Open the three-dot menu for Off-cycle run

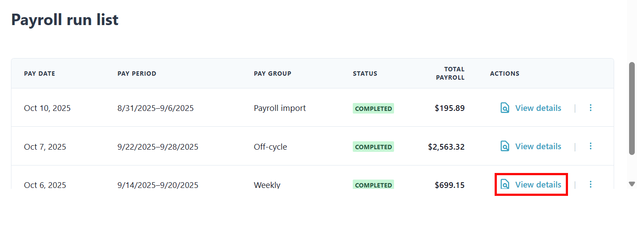590,146
